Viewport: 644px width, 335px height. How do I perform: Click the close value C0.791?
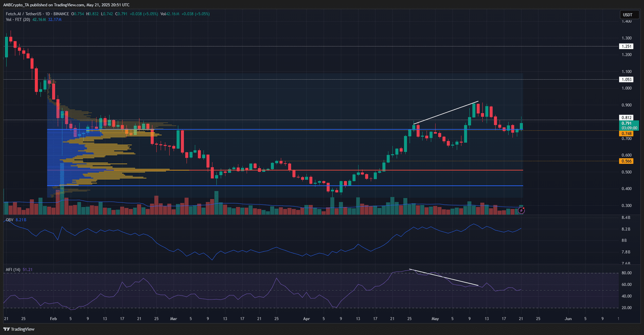(122, 14)
